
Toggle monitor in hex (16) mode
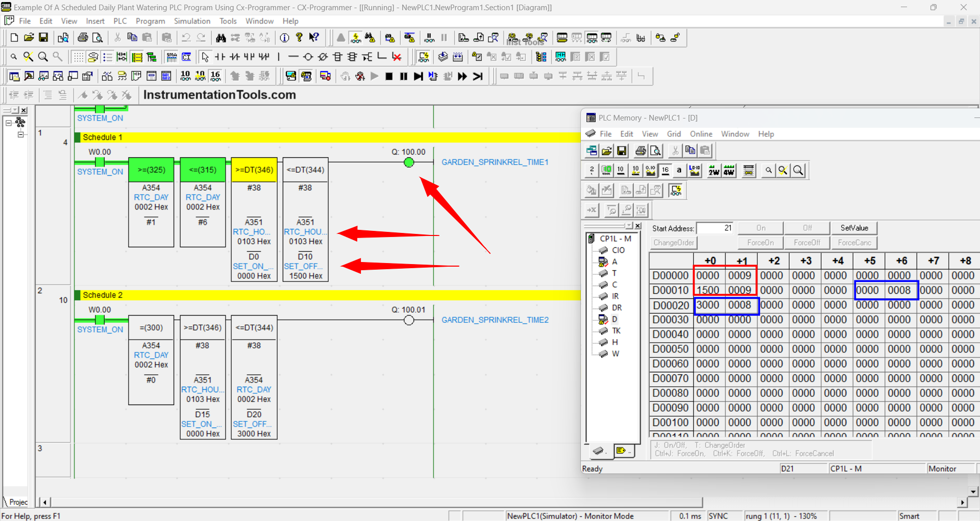point(215,76)
